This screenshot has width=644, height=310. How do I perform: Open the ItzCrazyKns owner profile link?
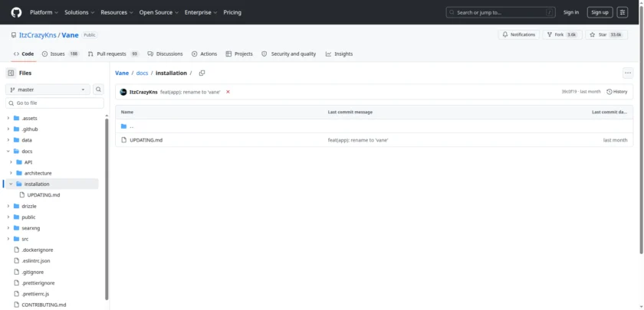[38, 35]
